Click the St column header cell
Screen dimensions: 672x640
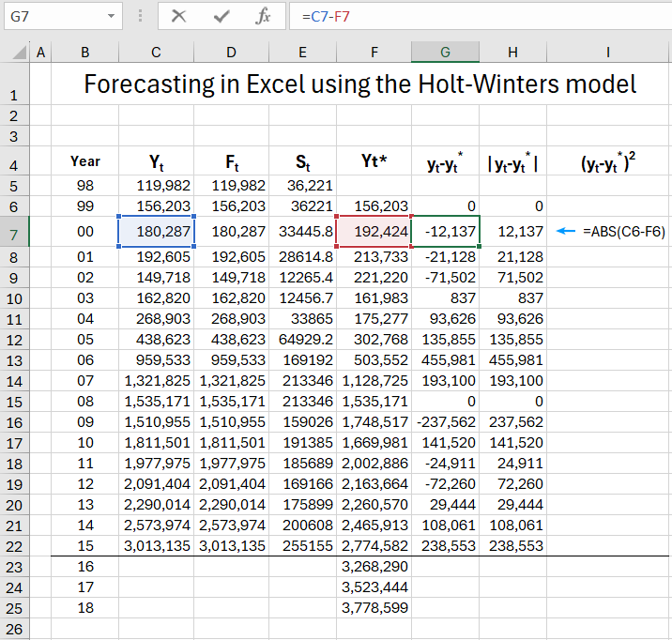tap(302, 161)
